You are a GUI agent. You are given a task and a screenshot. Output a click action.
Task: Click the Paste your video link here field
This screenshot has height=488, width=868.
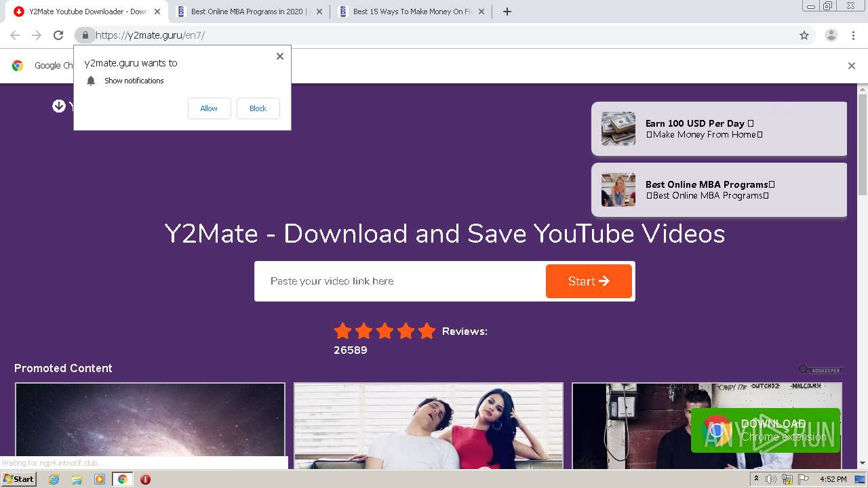click(400, 281)
